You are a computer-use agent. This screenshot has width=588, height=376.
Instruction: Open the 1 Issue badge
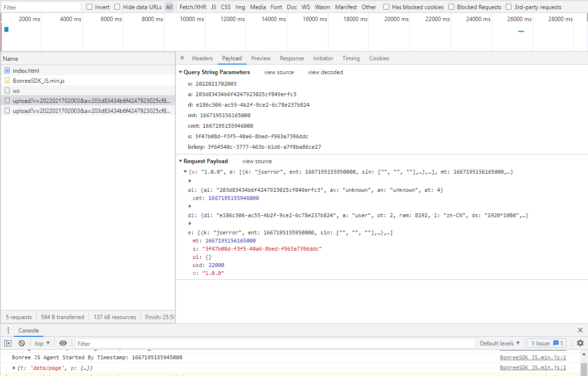click(546, 343)
